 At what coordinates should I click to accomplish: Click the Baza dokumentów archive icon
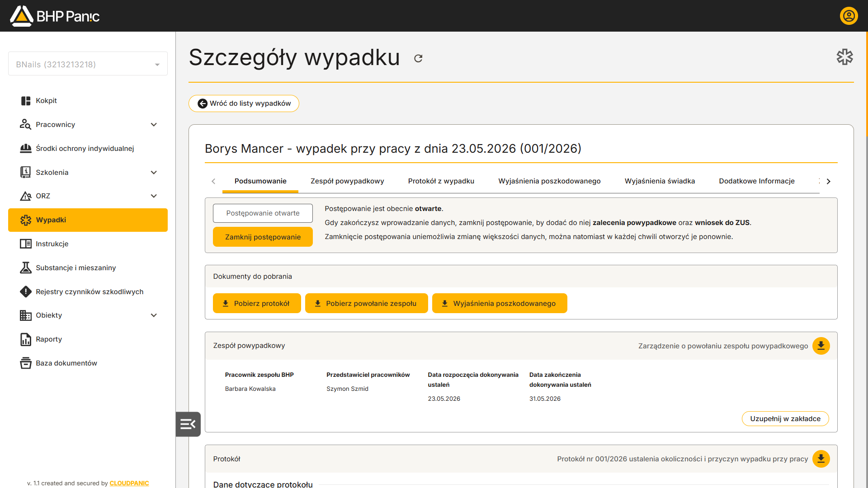coord(26,363)
